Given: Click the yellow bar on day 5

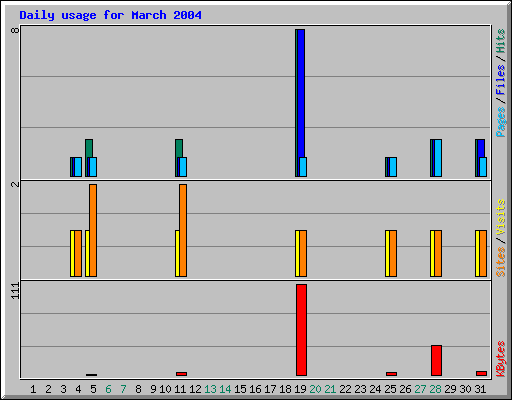Looking at the screenshot, I should [x=87, y=253].
